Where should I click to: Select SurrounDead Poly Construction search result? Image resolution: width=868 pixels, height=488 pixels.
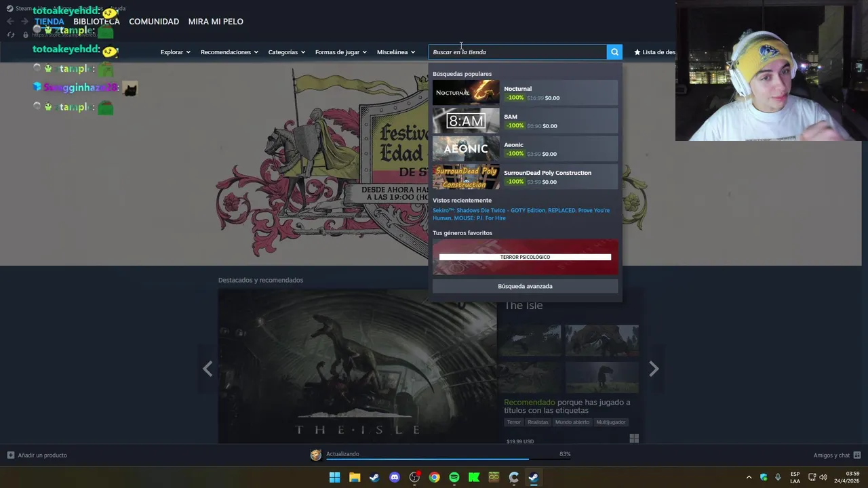pyautogui.click(x=525, y=177)
